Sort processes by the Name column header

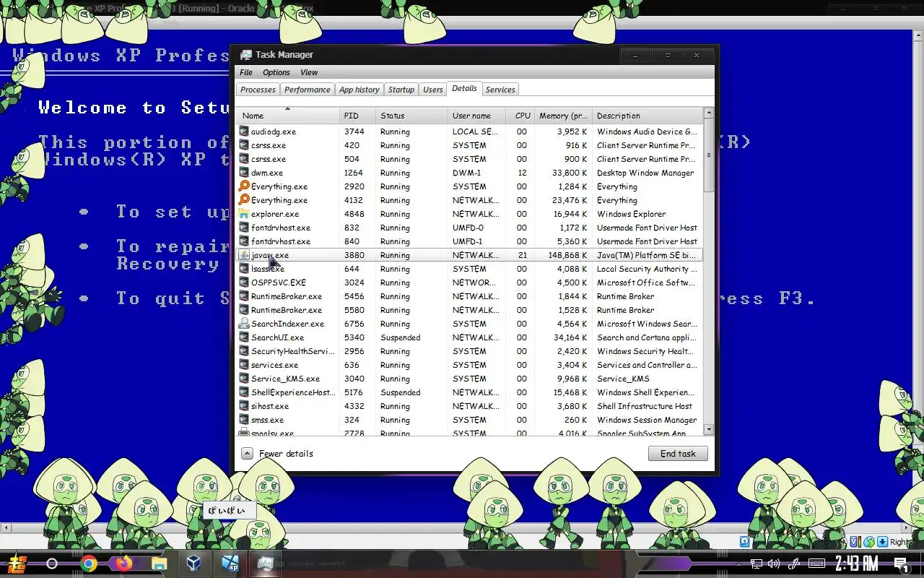pos(287,116)
